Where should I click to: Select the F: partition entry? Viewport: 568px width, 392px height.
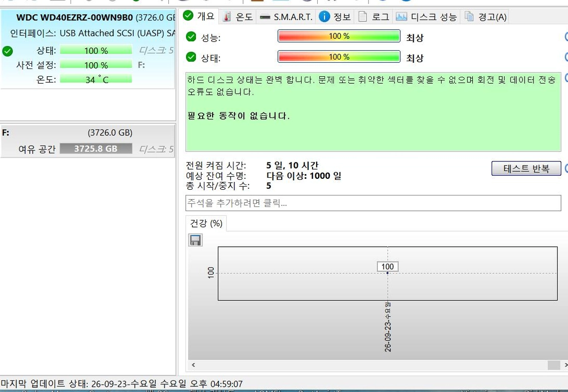click(88, 141)
